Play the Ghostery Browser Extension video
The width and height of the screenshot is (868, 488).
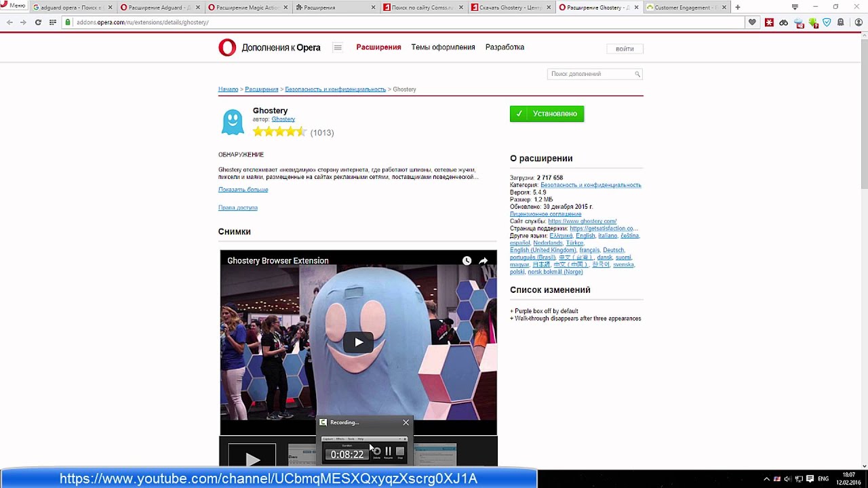point(358,342)
